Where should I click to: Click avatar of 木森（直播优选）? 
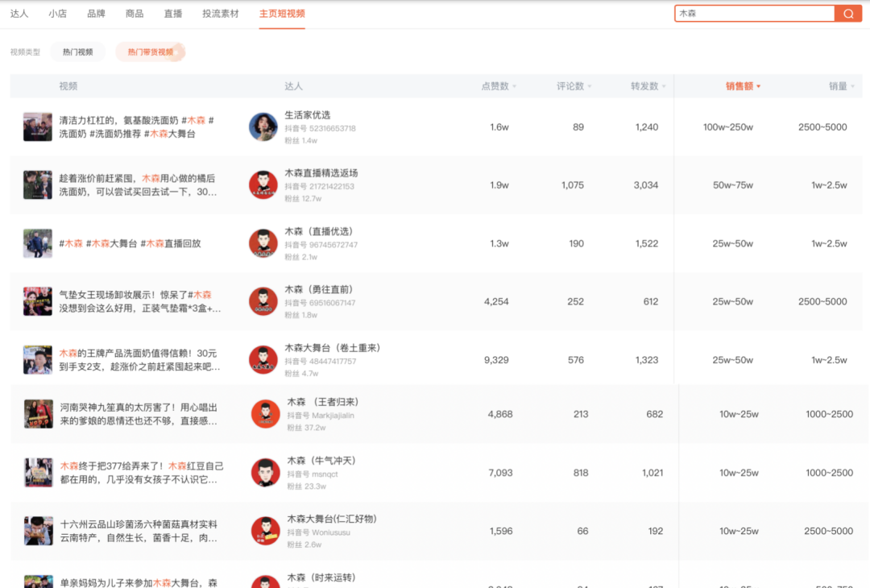point(263,243)
